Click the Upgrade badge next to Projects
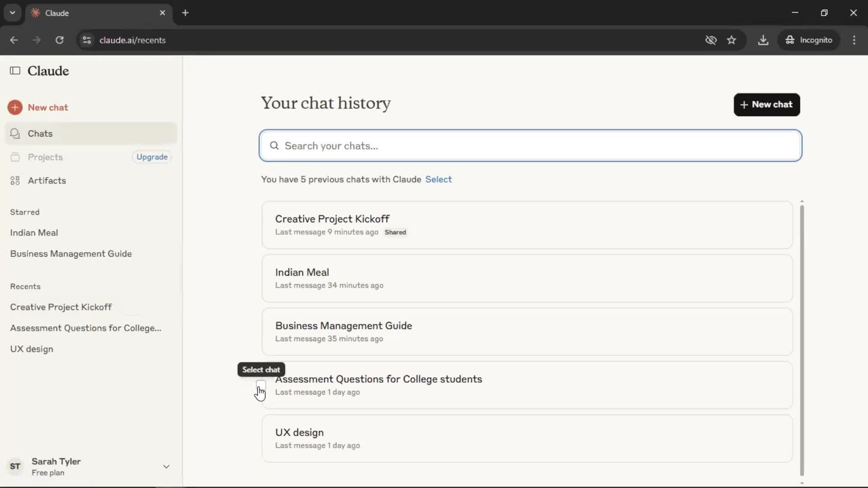The width and height of the screenshot is (868, 488). click(152, 157)
